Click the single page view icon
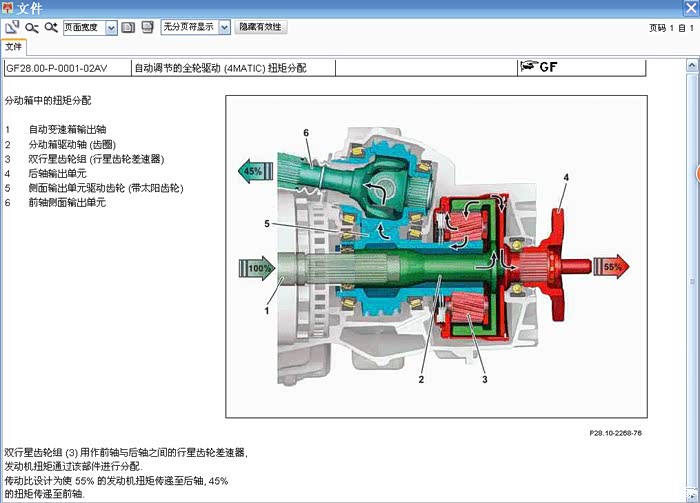Screen dimensions: 700x503 coord(128,28)
